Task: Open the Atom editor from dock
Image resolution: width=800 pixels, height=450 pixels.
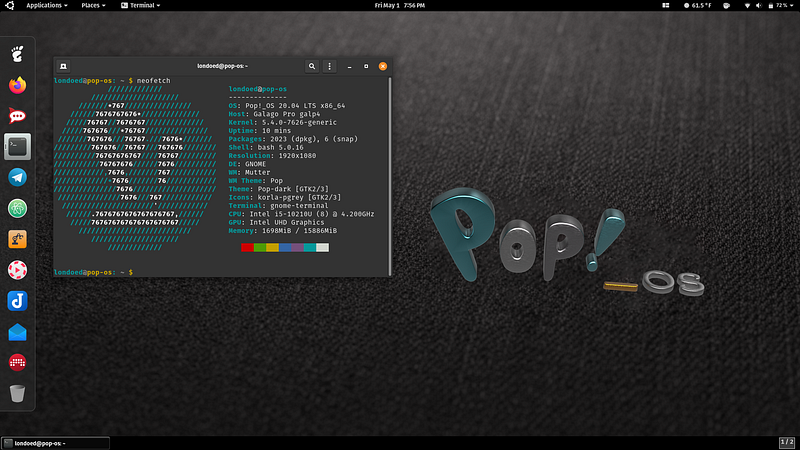Action: coord(17,208)
